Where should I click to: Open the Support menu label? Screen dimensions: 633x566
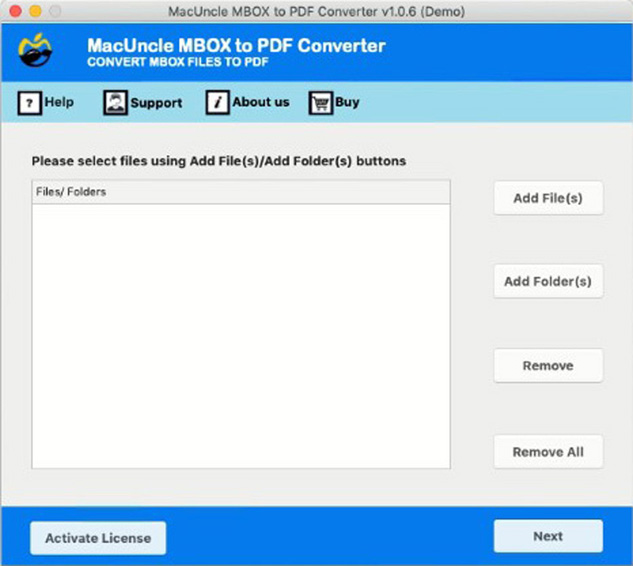(x=156, y=103)
